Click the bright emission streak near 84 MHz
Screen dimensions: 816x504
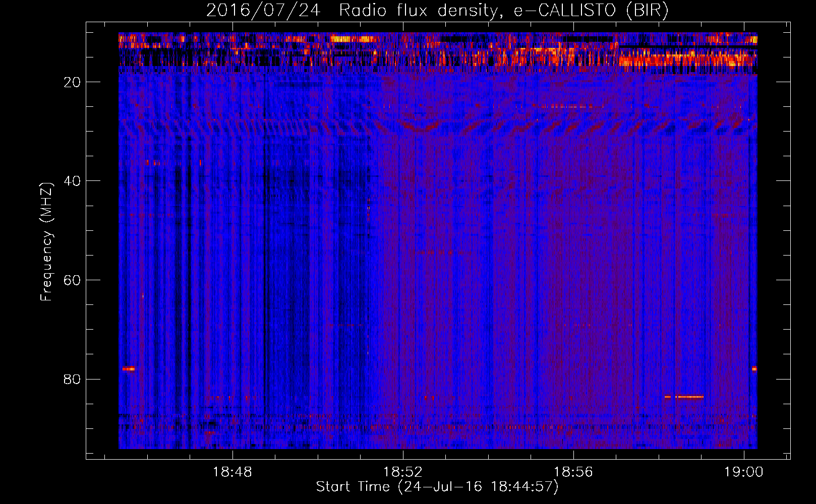click(x=684, y=397)
